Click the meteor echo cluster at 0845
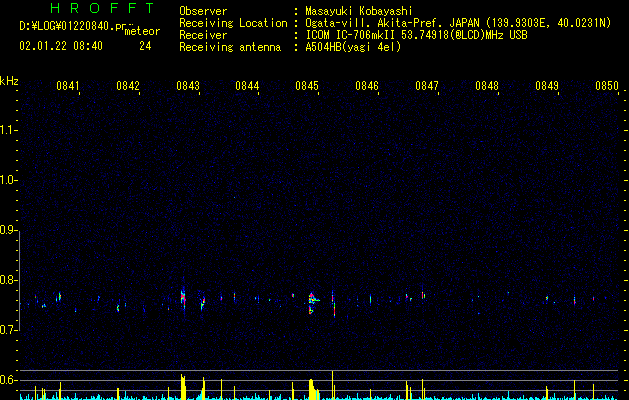Image resolution: width=629 pixels, height=400 pixels. [313, 302]
